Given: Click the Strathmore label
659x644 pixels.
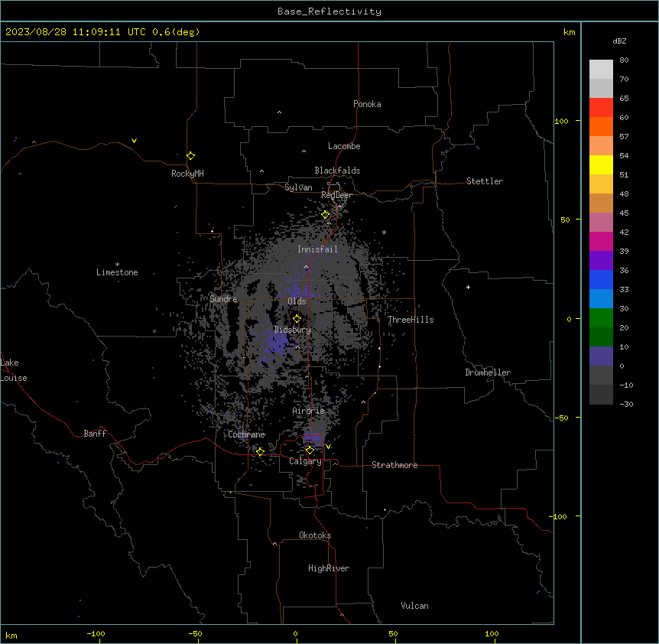Looking at the screenshot, I should pyautogui.click(x=394, y=465).
